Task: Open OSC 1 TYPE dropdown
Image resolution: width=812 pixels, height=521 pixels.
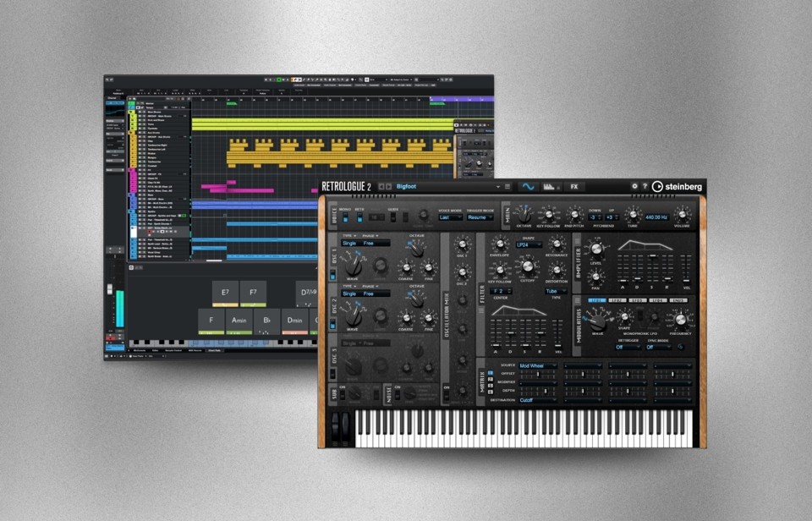Action: click(x=349, y=236)
